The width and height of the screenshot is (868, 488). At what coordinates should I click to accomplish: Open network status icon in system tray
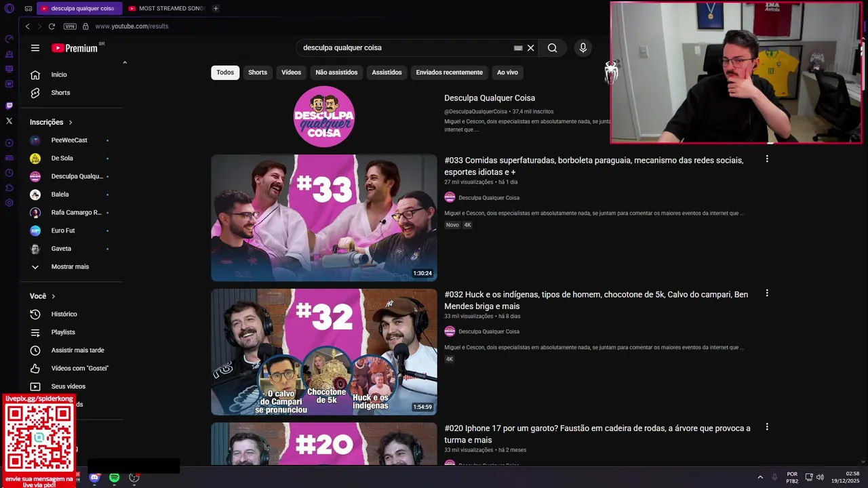[809, 477]
